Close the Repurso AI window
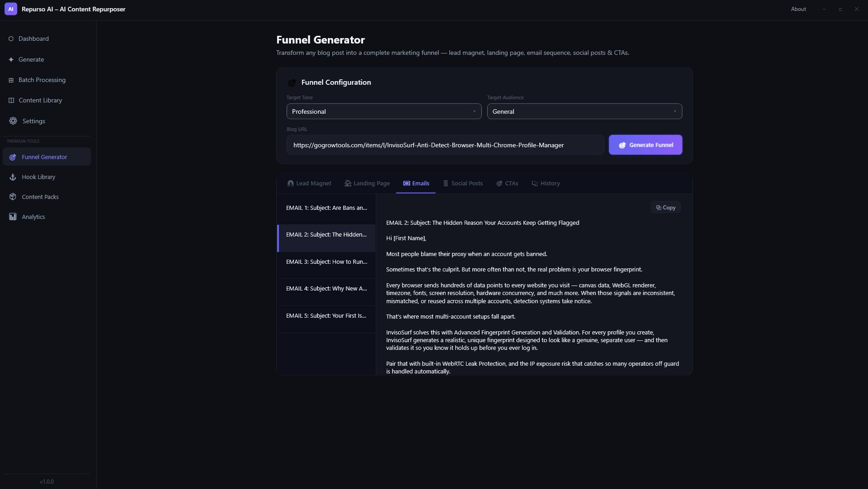This screenshot has width=868, height=489. (857, 9)
